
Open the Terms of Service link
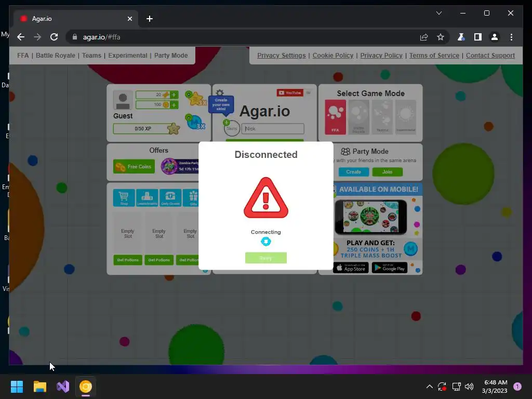tap(434, 55)
